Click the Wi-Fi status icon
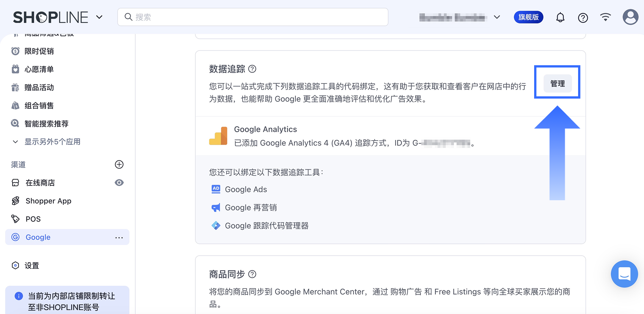The width and height of the screenshot is (644, 314). (605, 17)
